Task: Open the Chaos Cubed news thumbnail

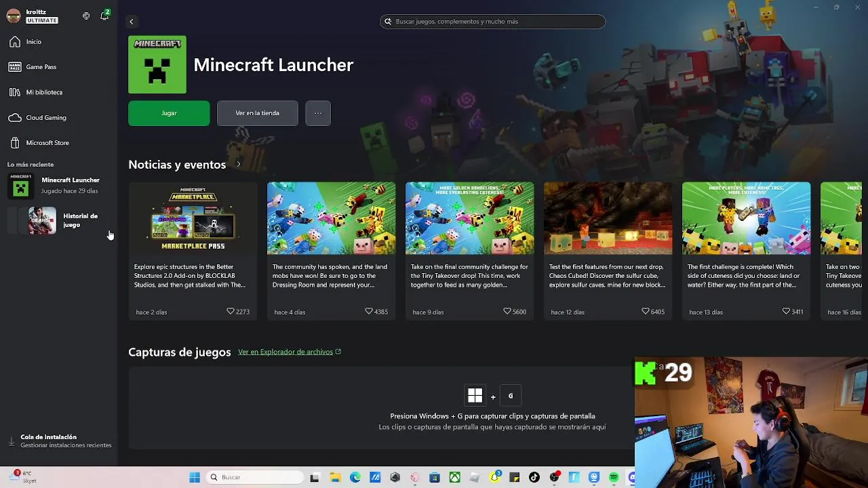Action: click(x=608, y=218)
